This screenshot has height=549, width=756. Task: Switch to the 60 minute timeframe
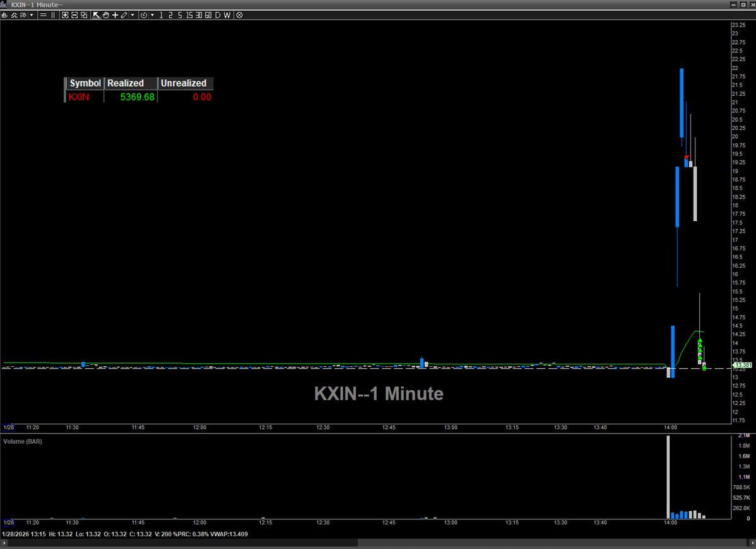tap(208, 15)
